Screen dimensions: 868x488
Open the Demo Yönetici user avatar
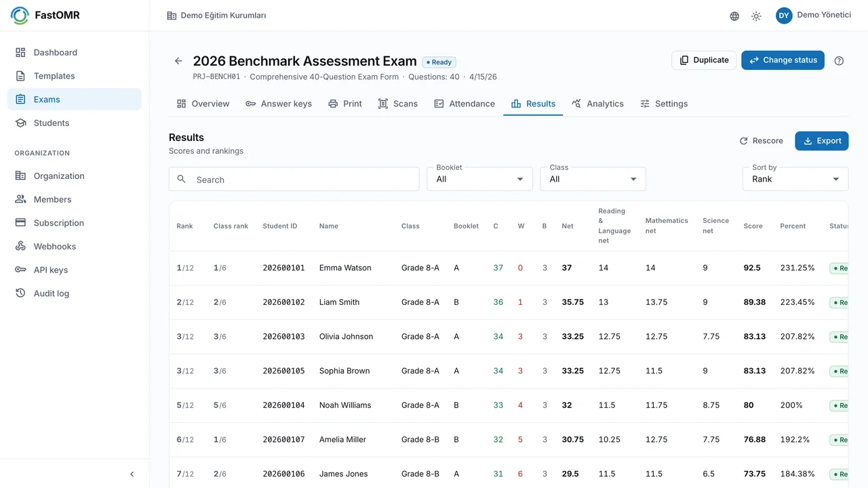coord(784,16)
